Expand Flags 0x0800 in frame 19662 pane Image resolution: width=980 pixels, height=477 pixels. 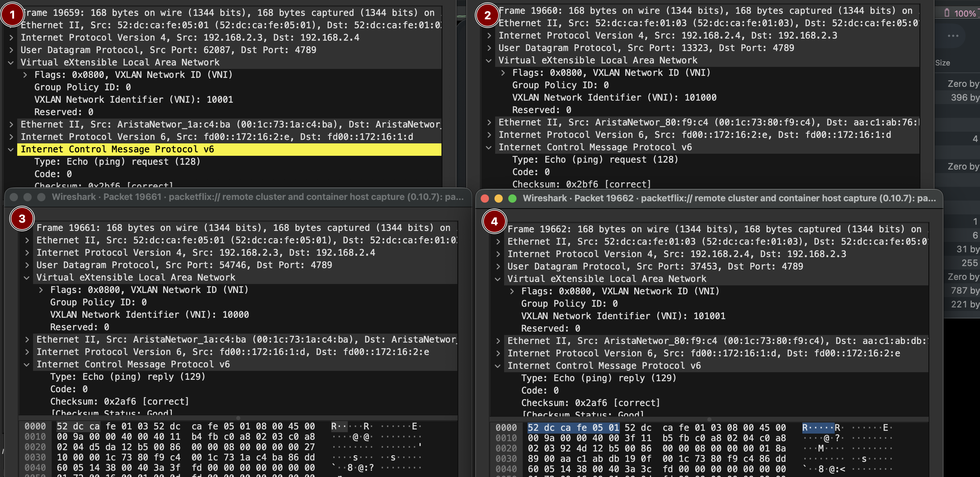click(x=512, y=292)
